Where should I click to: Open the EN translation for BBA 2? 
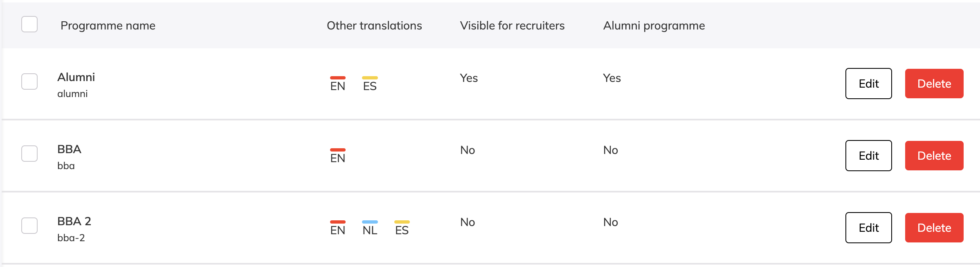click(x=338, y=228)
